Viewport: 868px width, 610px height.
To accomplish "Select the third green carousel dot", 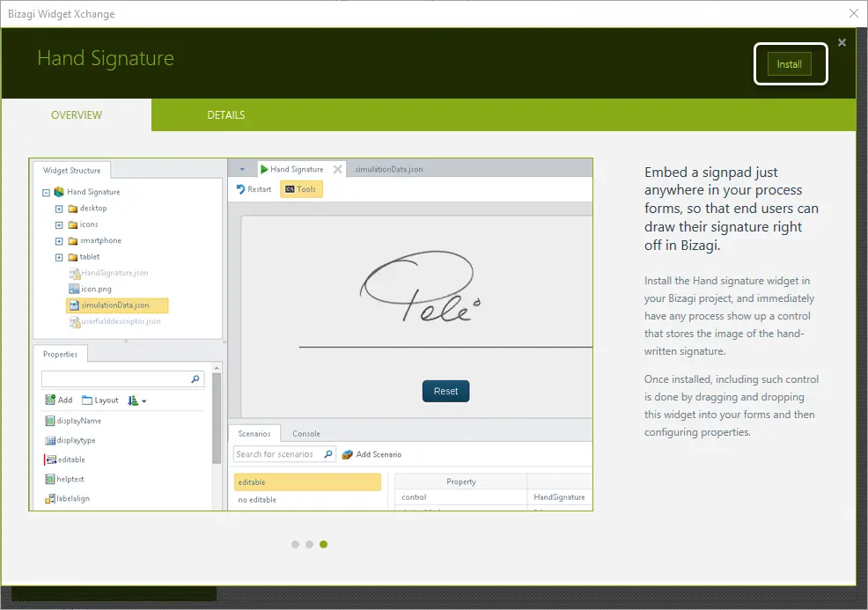I will (x=324, y=545).
